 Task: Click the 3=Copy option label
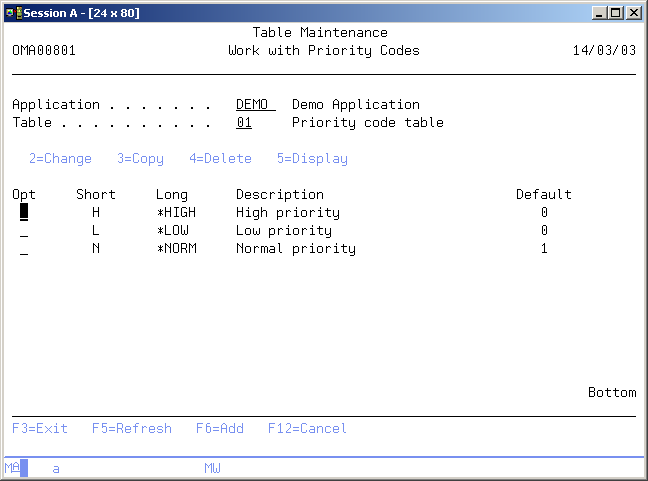140,158
